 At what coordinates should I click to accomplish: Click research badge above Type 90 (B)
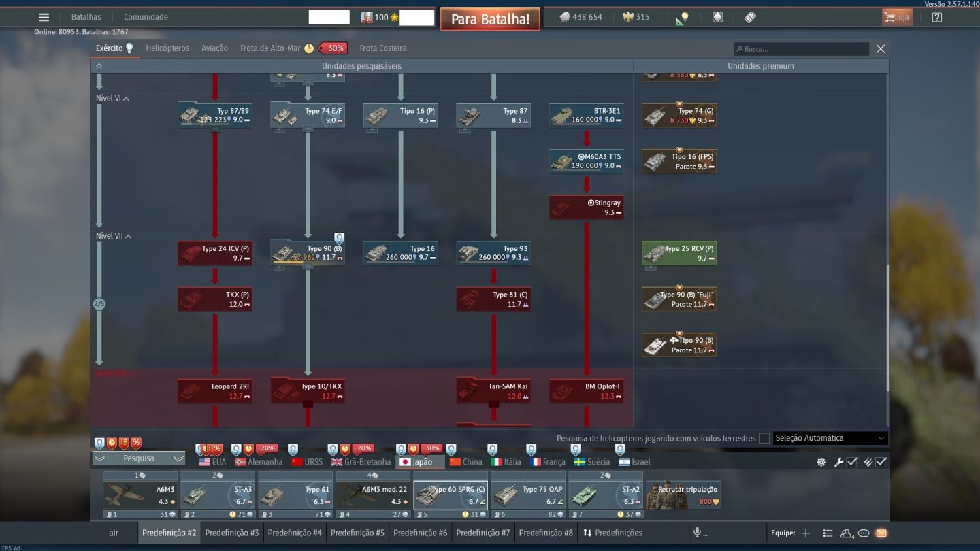tap(339, 238)
